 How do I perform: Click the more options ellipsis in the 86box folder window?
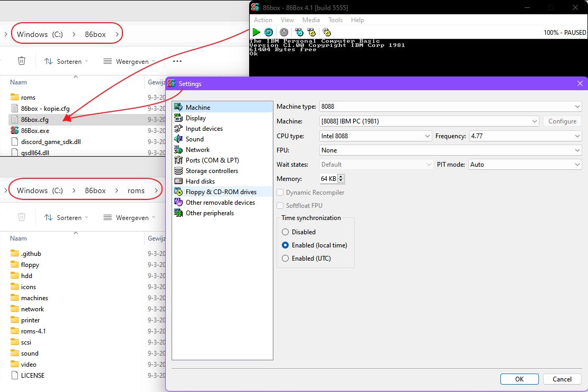click(177, 61)
